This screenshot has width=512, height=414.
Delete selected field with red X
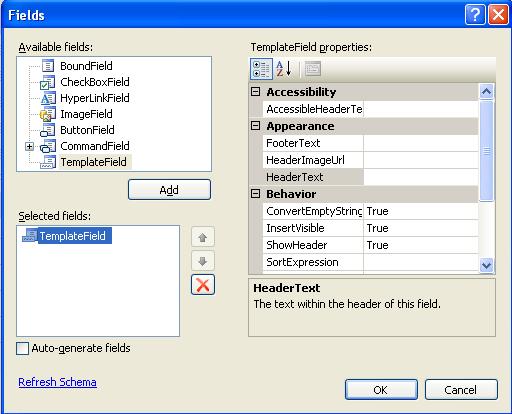tap(203, 285)
